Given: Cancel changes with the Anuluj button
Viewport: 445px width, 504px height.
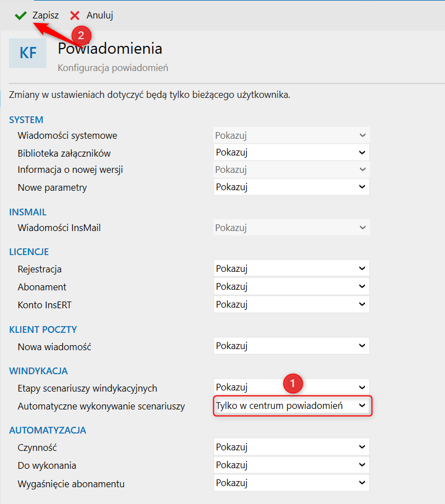Looking at the screenshot, I should tap(92, 16).
